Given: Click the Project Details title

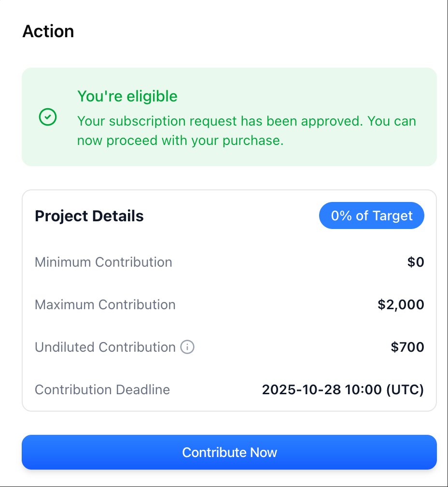Looking at the screenshot, I should point(89,215).
